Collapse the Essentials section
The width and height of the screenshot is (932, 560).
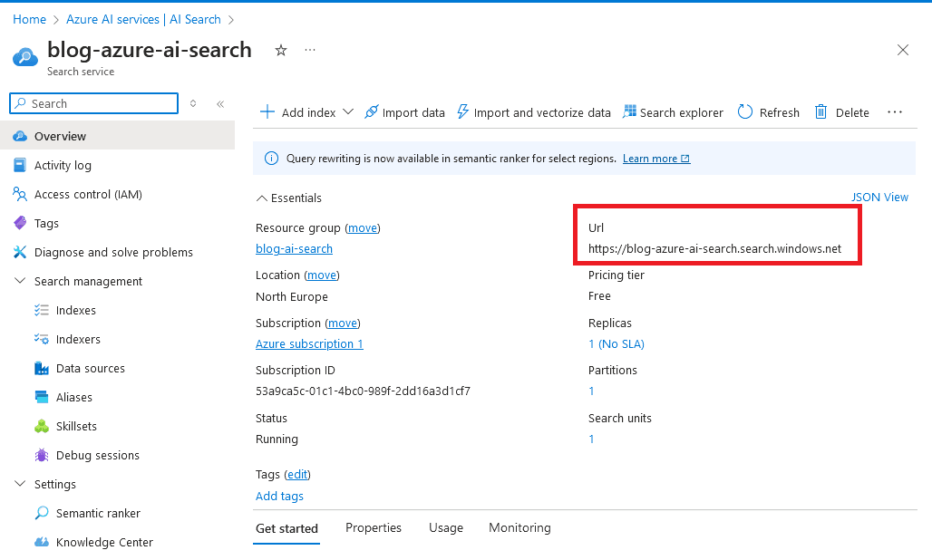(261, 198)
